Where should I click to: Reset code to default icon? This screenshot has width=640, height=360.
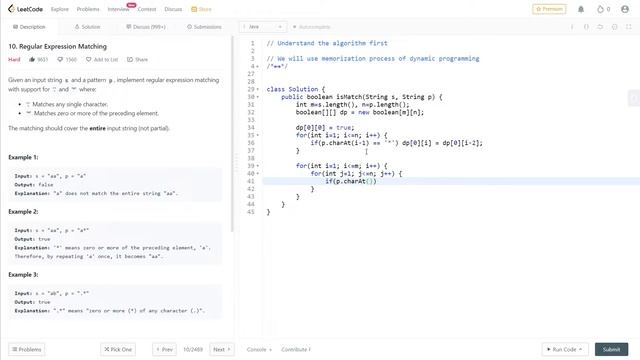600,27
